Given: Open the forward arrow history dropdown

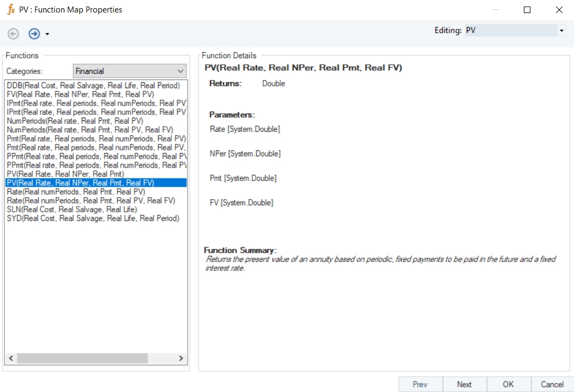Looking at the screenshot, I should click(x=47, y=34).
